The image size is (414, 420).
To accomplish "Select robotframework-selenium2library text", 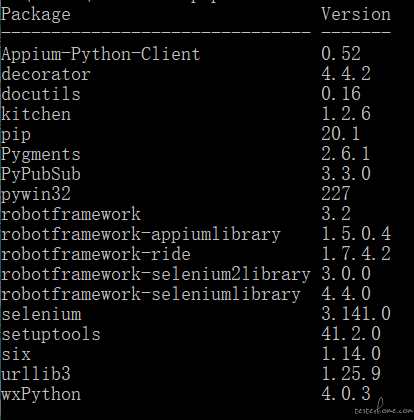I will coord(155,275).
